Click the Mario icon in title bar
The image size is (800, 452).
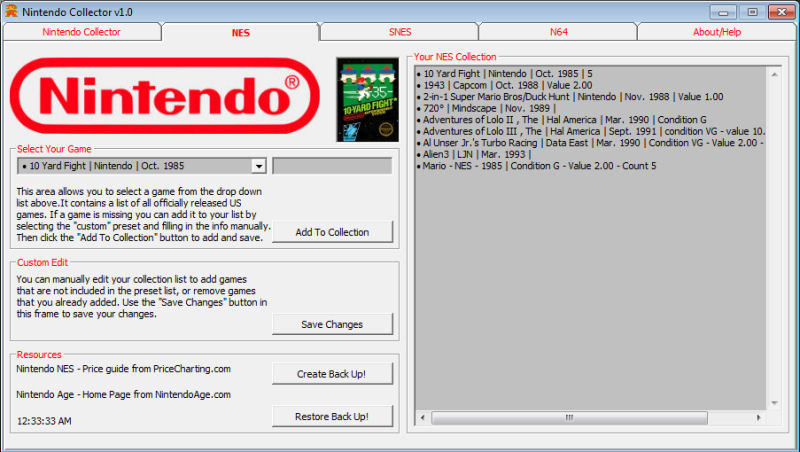pos(11,11)
